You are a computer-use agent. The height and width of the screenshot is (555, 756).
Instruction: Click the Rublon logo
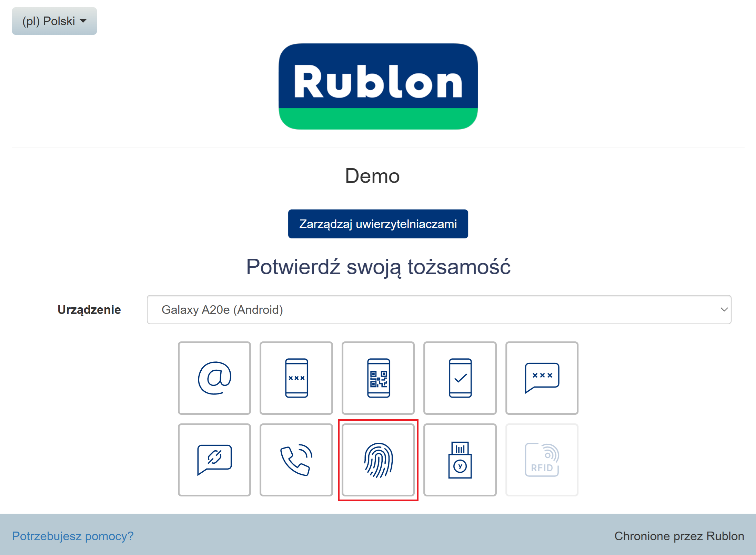pyautogui.click(x=378, y=86)
